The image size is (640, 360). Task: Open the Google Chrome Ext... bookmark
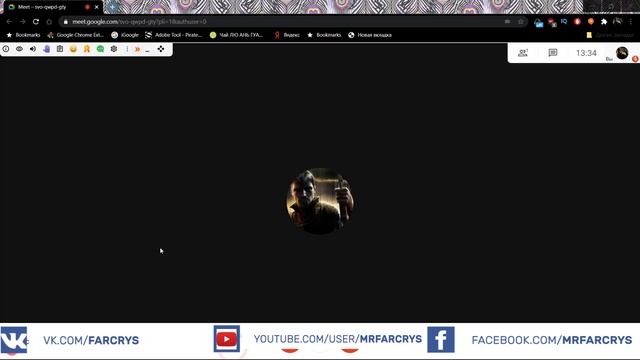[x=76, y=35]
